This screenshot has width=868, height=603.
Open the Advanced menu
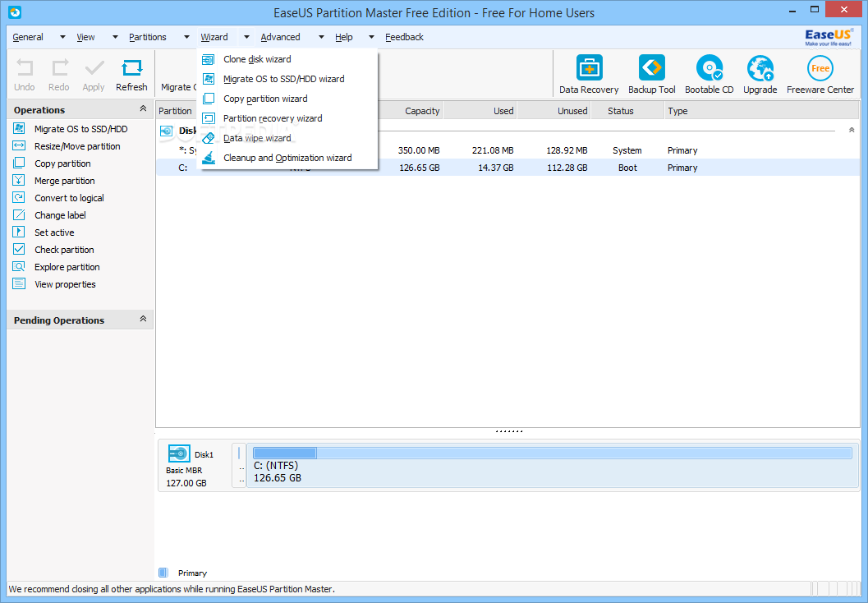[281, 37]
